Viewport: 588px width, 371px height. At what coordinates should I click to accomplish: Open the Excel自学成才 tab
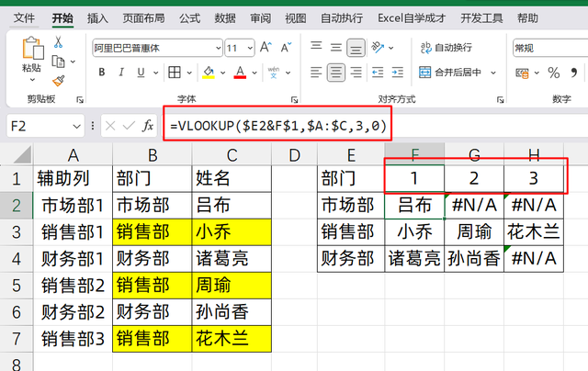(x=412, y=18)
